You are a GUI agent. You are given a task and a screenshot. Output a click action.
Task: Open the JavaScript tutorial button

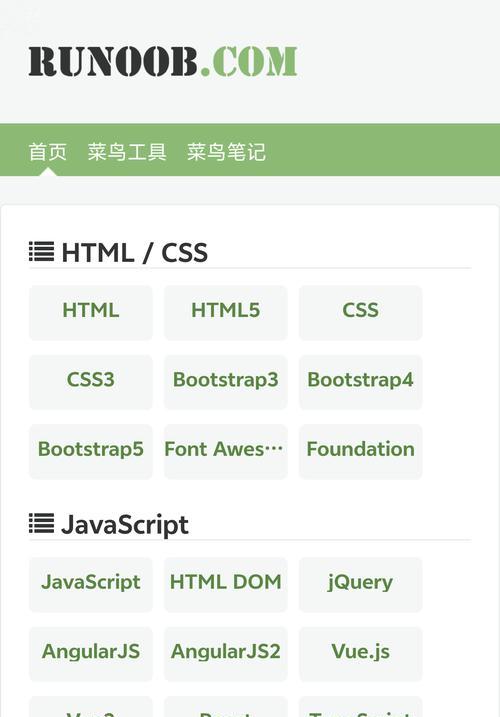point(91,585)
